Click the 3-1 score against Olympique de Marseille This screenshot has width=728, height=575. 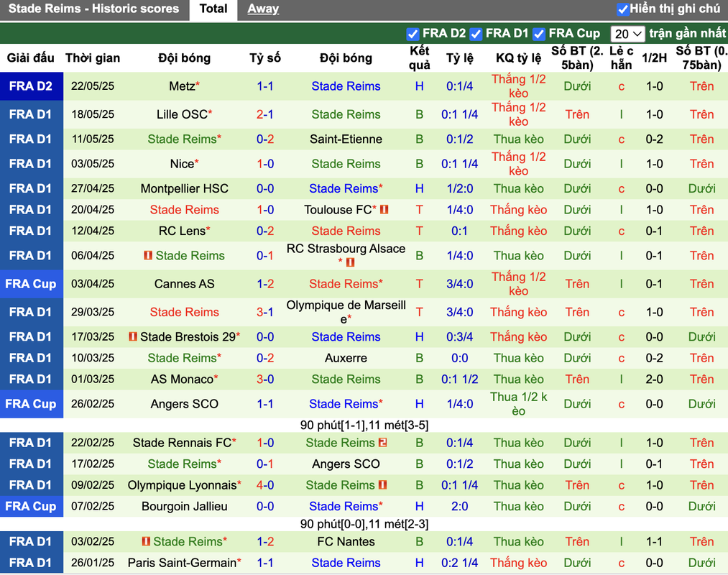point(265,312)
